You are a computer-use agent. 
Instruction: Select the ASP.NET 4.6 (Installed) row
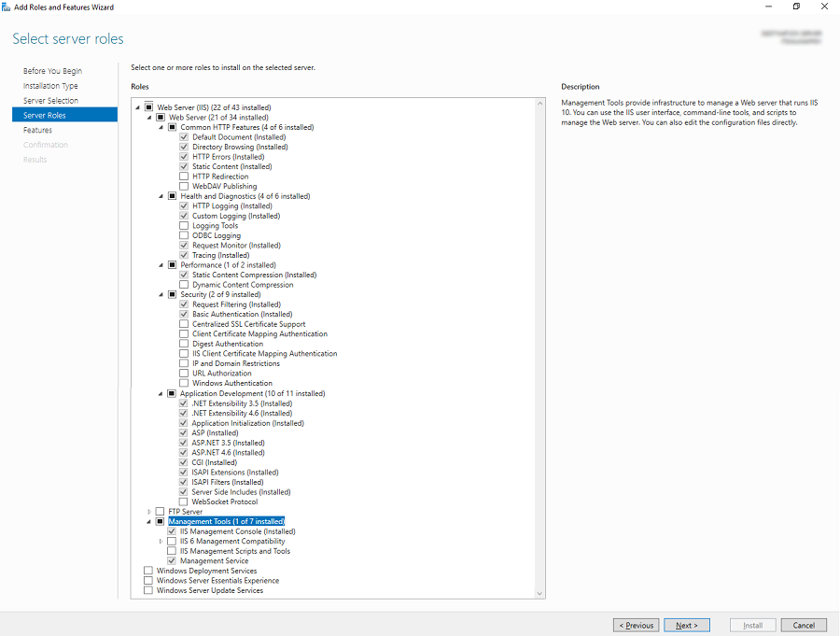[x=229, y=453]
